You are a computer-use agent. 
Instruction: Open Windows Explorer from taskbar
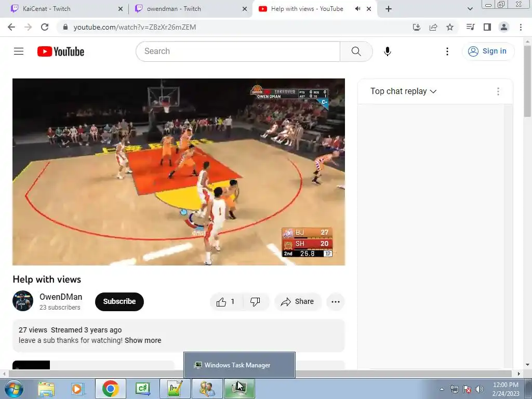46,389
